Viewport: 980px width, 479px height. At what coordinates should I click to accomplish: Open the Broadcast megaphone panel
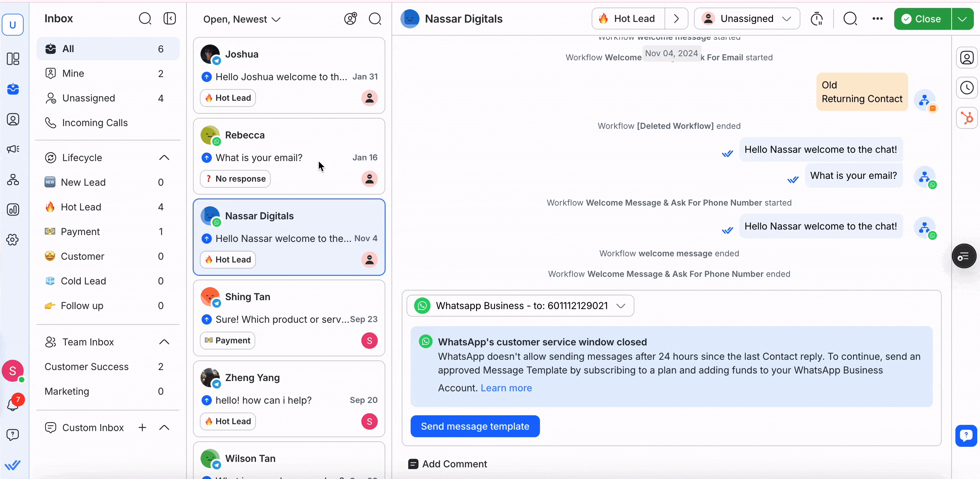13,149
